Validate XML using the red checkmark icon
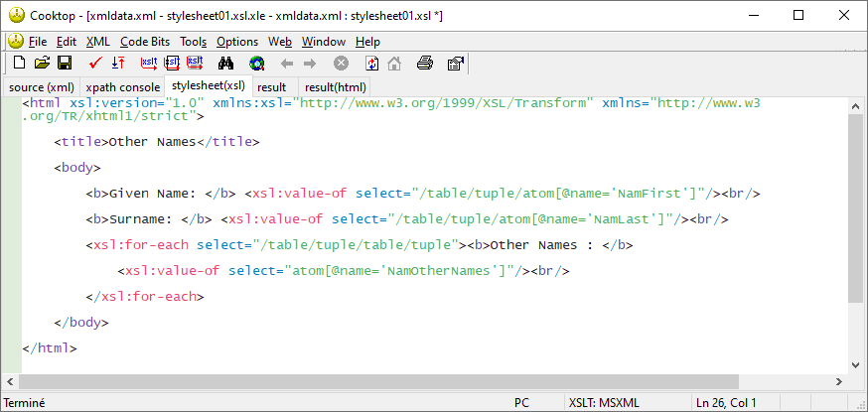This screenshot has width=868, height=412. 95,64
